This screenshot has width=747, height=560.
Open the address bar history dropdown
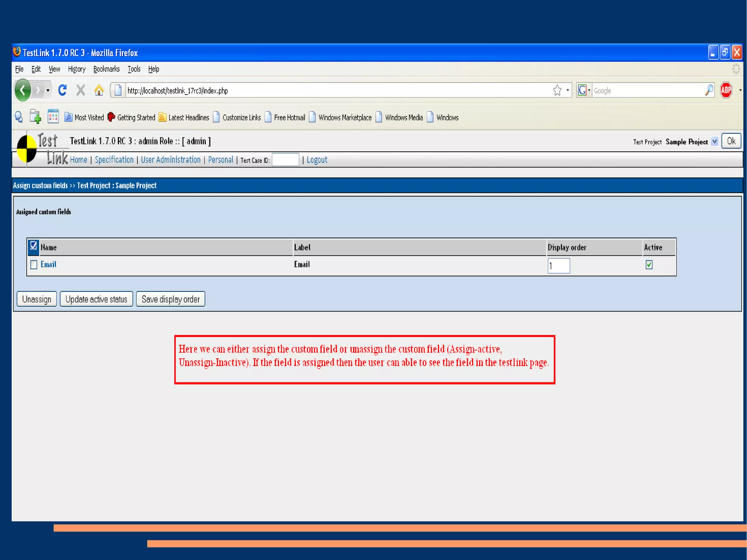click(568, 90)
